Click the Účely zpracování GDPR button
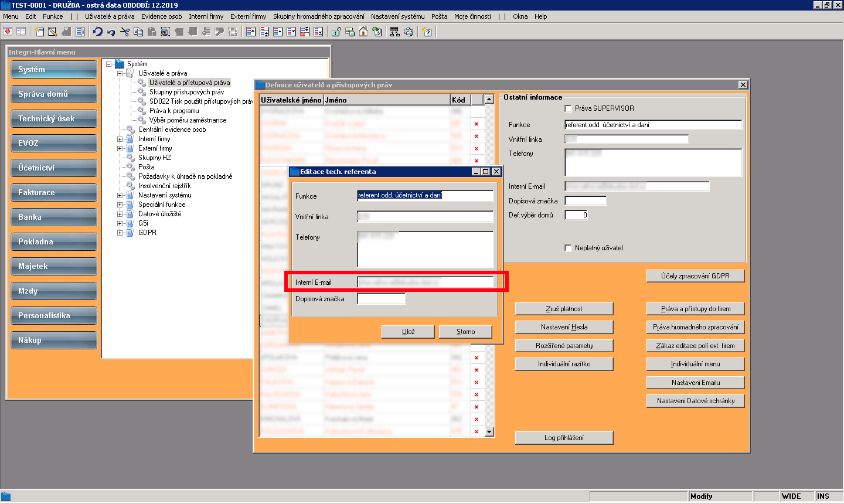844x504 pixels. pyautogui.click(x=695, y=276)
